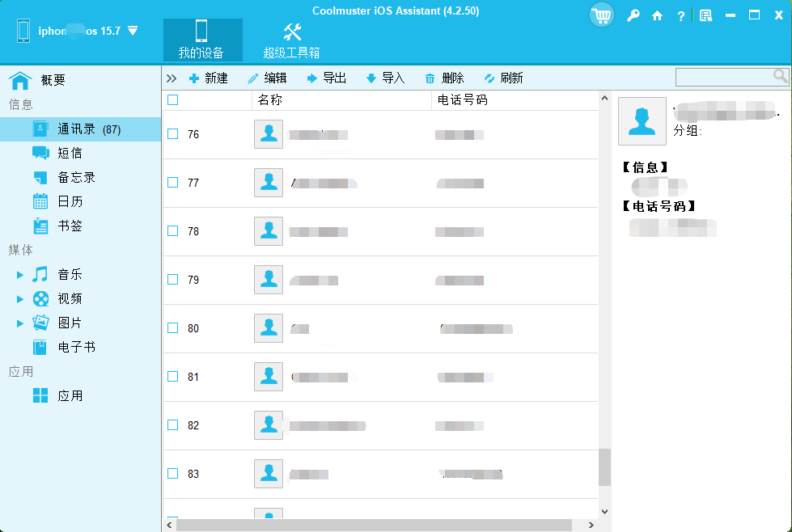Click the 音乐 music note icon
Screen dimensions: 792x532
(40, 274)
